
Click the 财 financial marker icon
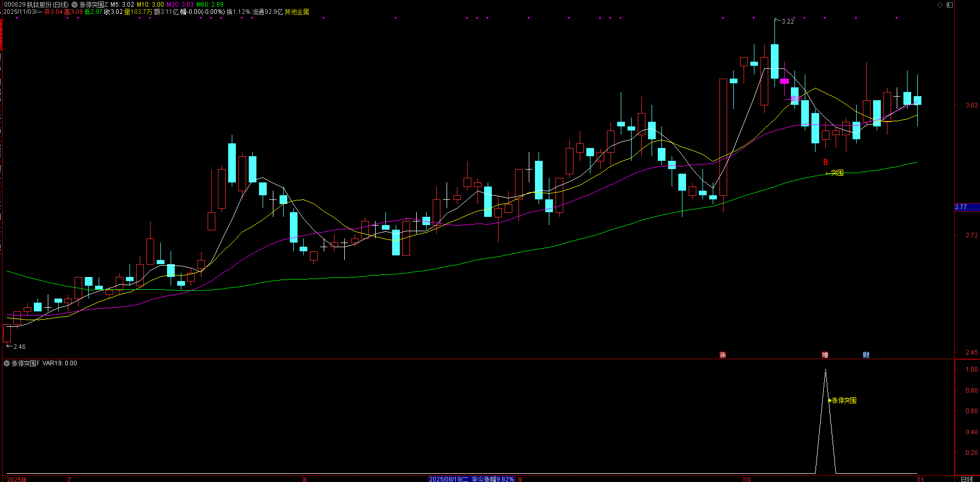tap(866, 355)
